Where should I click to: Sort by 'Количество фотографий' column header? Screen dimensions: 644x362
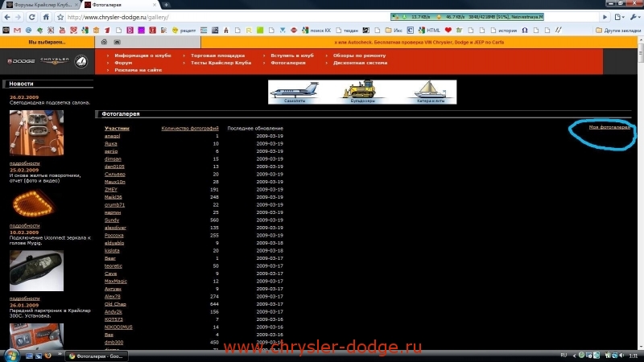coord(190,129)
